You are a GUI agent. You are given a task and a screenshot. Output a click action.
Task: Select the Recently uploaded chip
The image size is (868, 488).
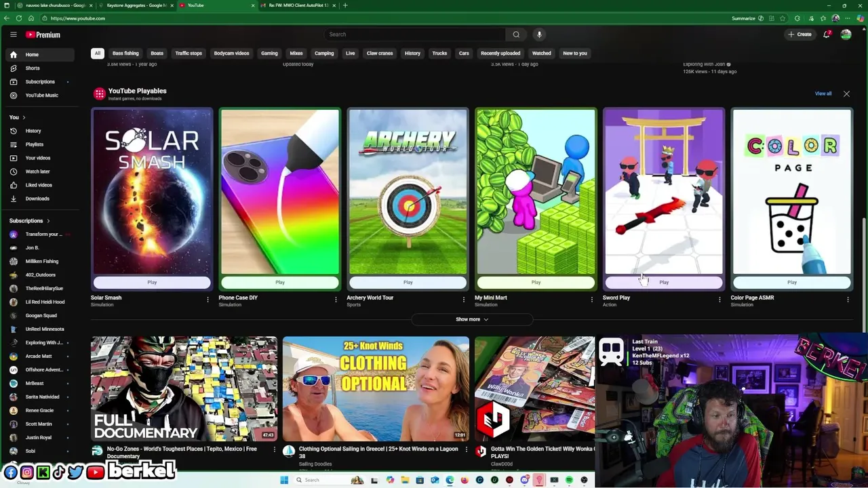tap(500, 54)
